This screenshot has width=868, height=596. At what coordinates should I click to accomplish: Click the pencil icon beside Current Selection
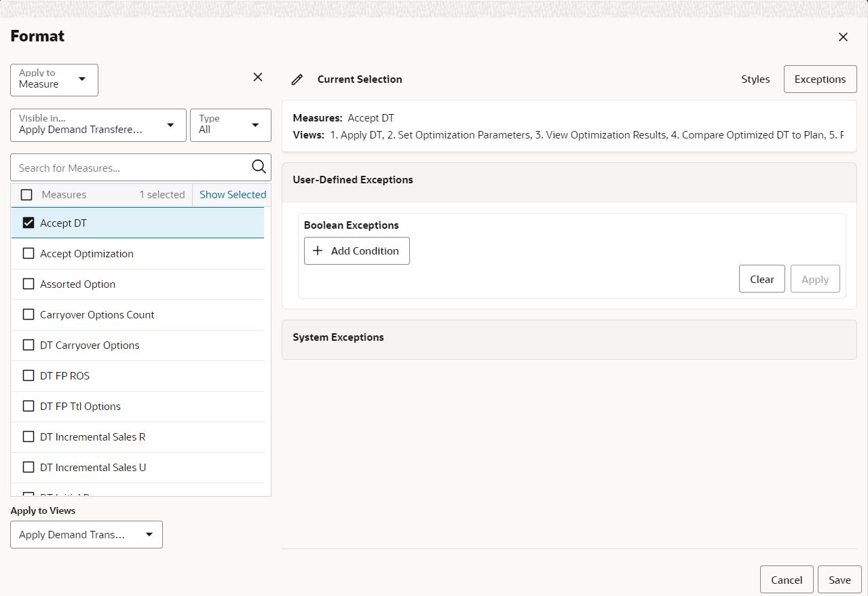tap(297, 79)
